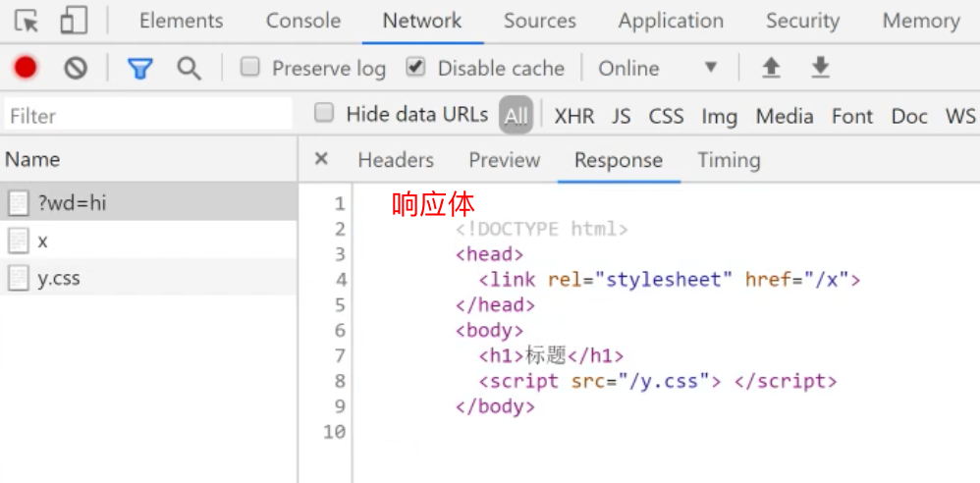Click the closing </head> tag line
980x483 pixels.
click(495, 305)
